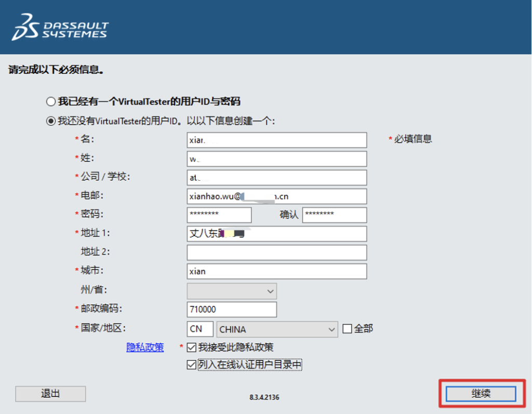Click the company/school (公司 / 学校) field

[276, 177]
